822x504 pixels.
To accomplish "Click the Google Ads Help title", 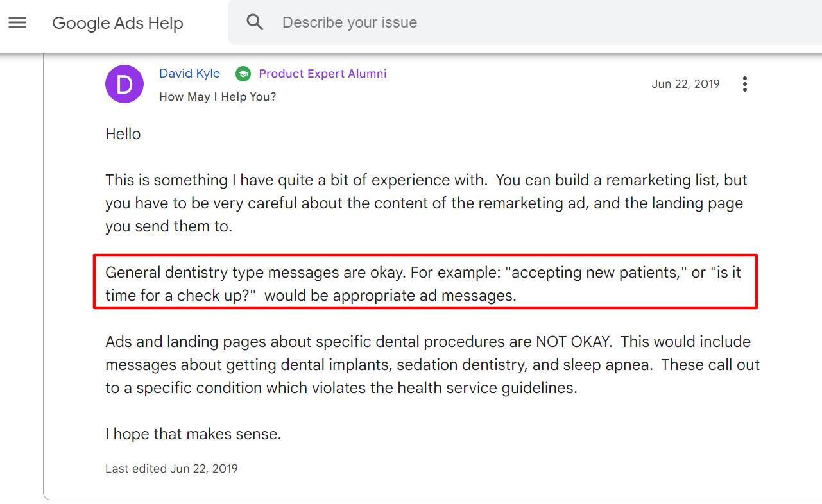I will pyautogui.click(x=117, y=23).
